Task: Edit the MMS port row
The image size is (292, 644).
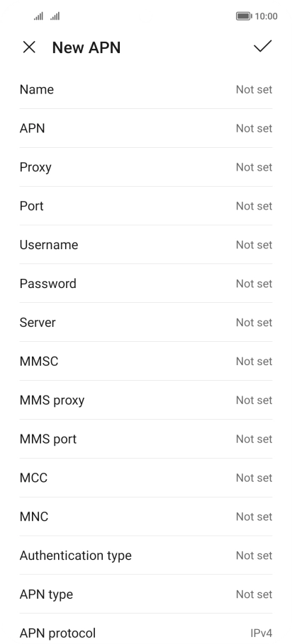Action: [146, 439]
